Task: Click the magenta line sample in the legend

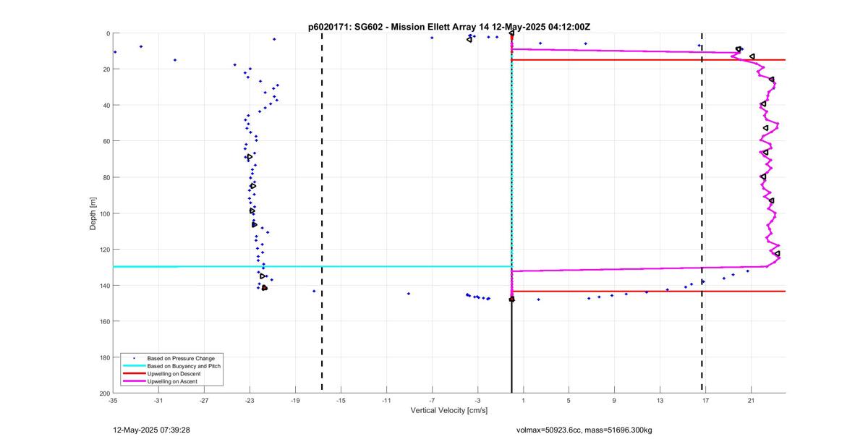Action: pos(134,381)
